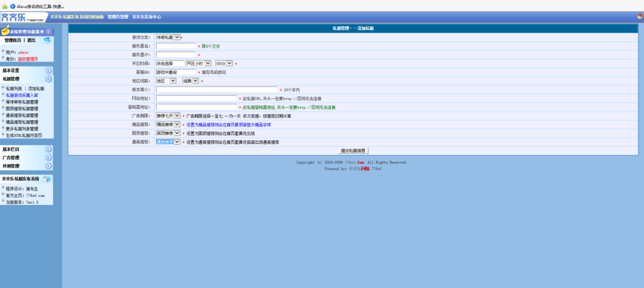Open 私服列表 in sidebar

[x=14, y=88]
